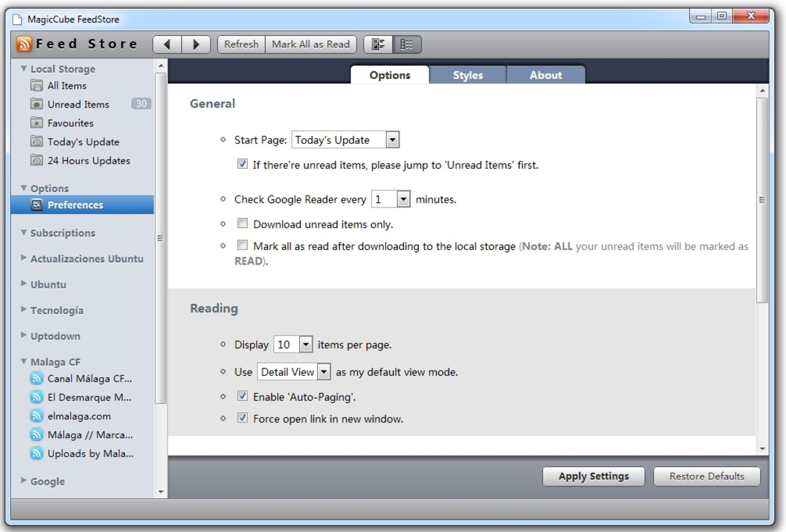786x532 pixels.
Task: Open default view mode dropdown
Action: [294, 372]
